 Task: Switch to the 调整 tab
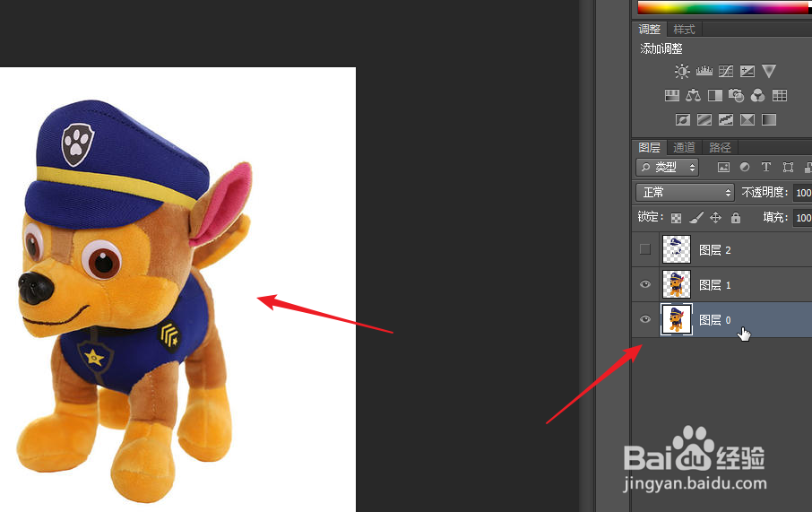pos(650,29)
